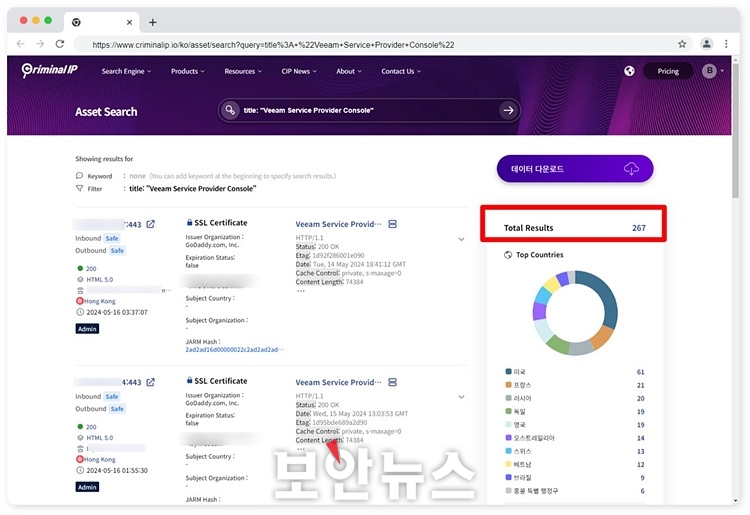
Task: Select 미국 dark blue legend swatch
Action: (x=508, y=372)
